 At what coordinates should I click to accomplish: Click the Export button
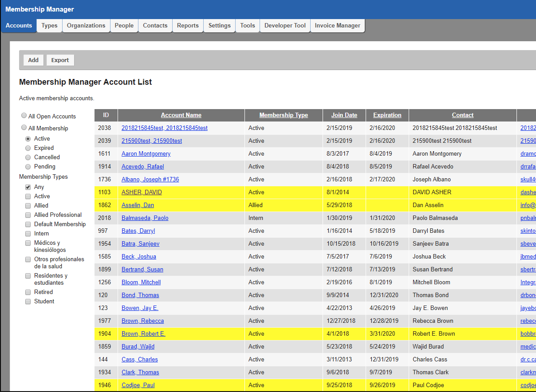(x=60, y=60)
